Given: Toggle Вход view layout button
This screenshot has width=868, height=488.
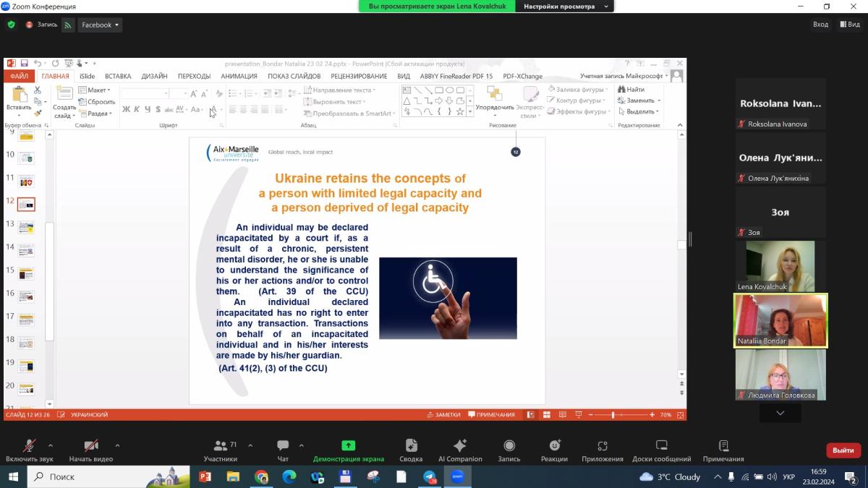Looking at the screenshot, I should (820, 25).
